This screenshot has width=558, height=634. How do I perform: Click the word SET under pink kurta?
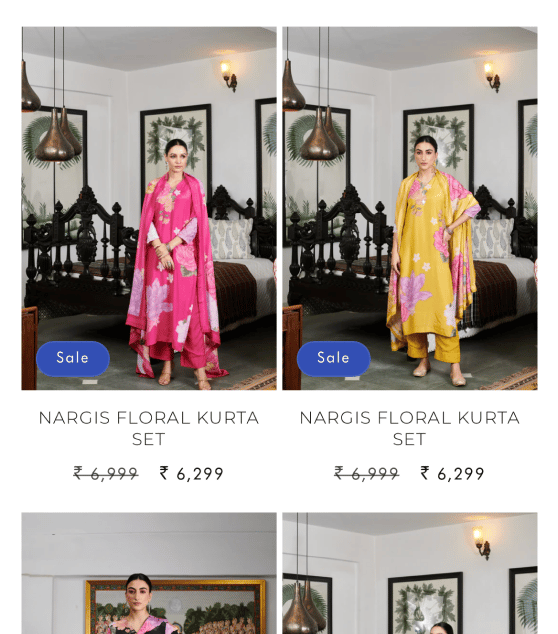click(x=149, y=440)
